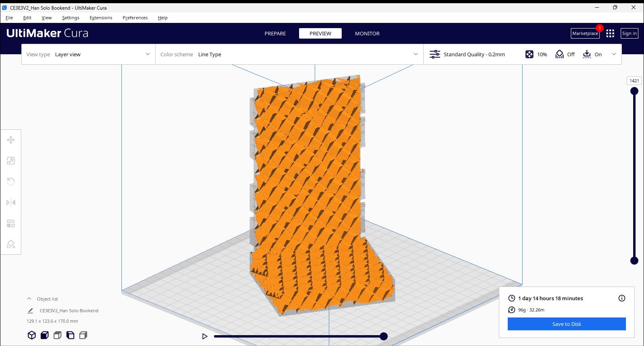
Task: Click the layer number field showing 1421
Action: coord(634,81)
